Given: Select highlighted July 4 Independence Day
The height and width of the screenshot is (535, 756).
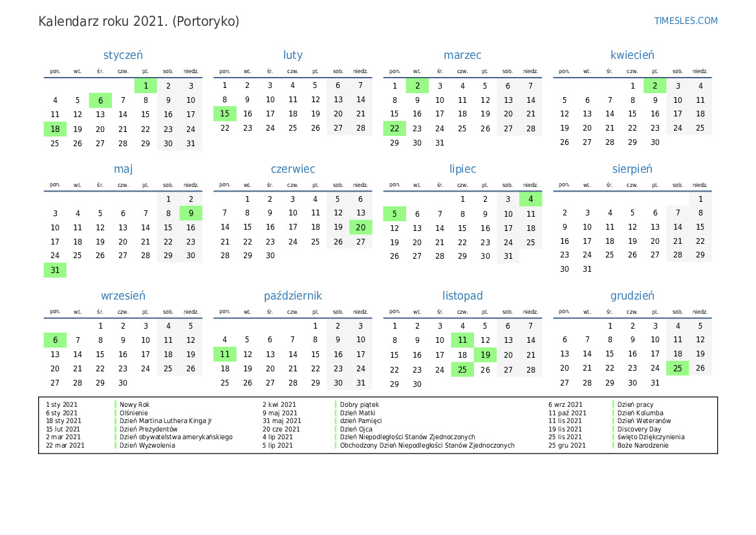Looking at the screenshot, I should [x=530, y=199].
